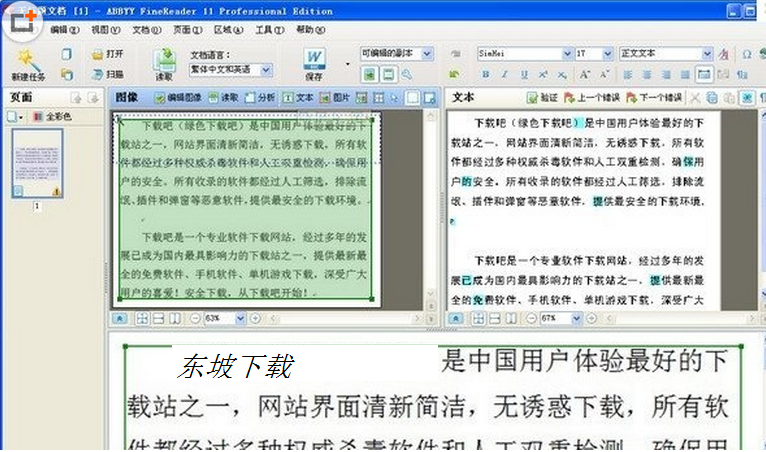The width and height of the screenshot is (766, 452).
Task: Open the SimHei font name dropdown
Action: 567,53
